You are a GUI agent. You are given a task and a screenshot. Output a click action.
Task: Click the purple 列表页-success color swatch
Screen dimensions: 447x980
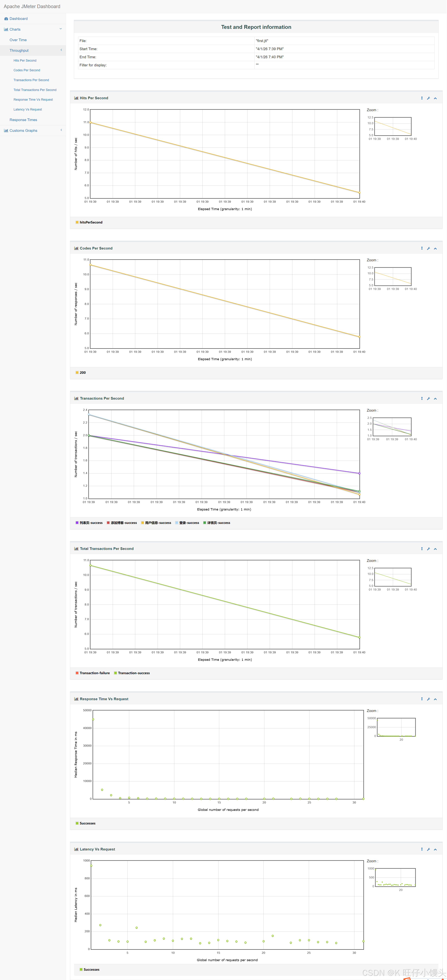pos(77,523)
